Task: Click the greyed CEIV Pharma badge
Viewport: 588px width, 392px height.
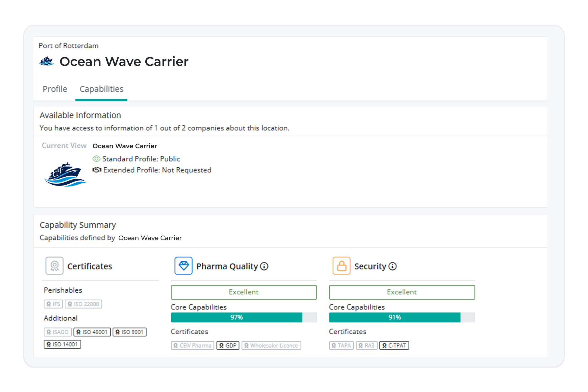Action: coord(192,345)
